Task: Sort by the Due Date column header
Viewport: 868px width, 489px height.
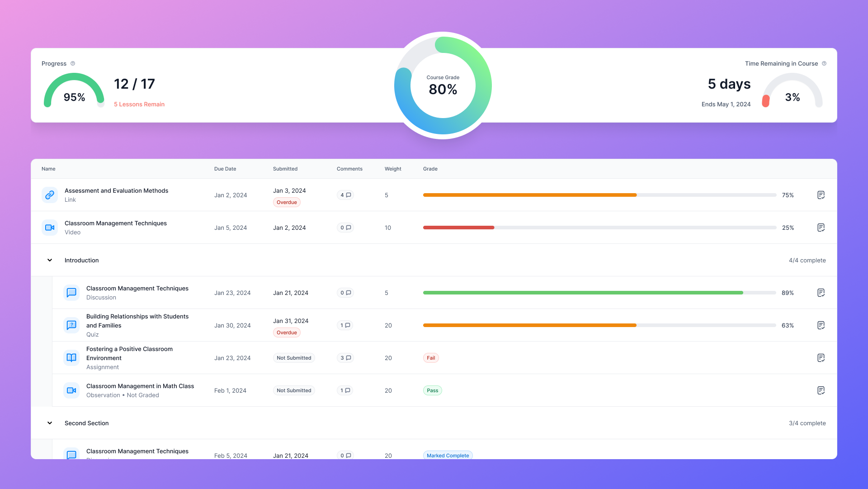Action: (x=225, y=169)
